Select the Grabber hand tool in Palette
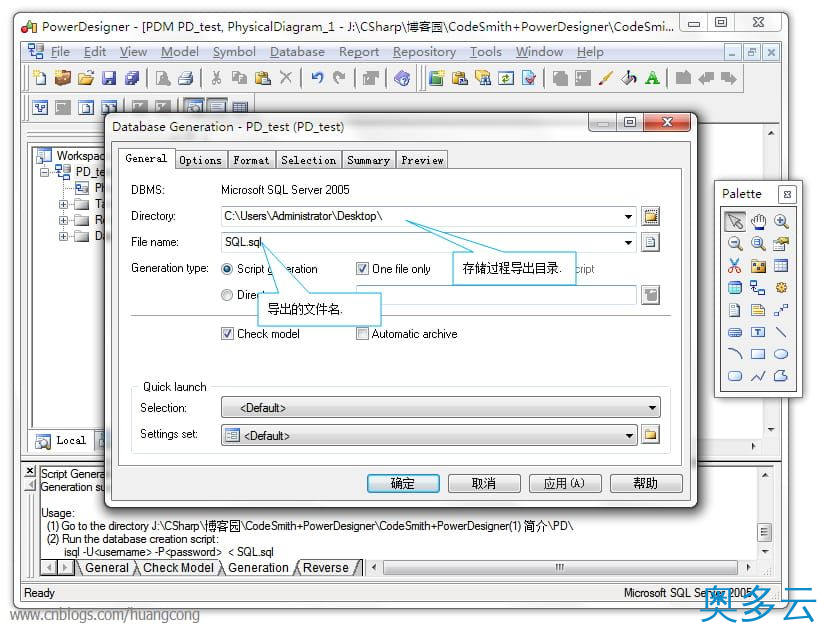This screenshot has width=827, height=633. [x=758, y=221]
